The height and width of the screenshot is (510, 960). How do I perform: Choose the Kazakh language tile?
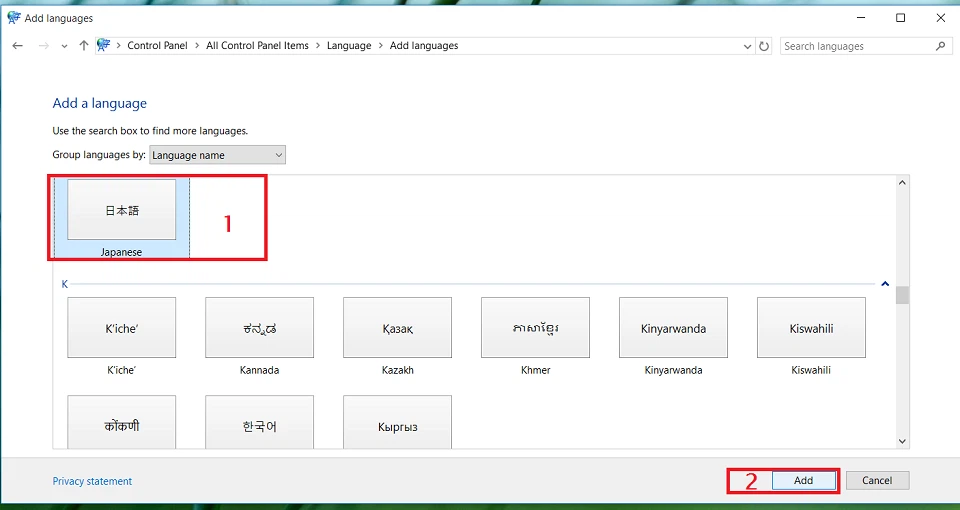tap(397, 328)
